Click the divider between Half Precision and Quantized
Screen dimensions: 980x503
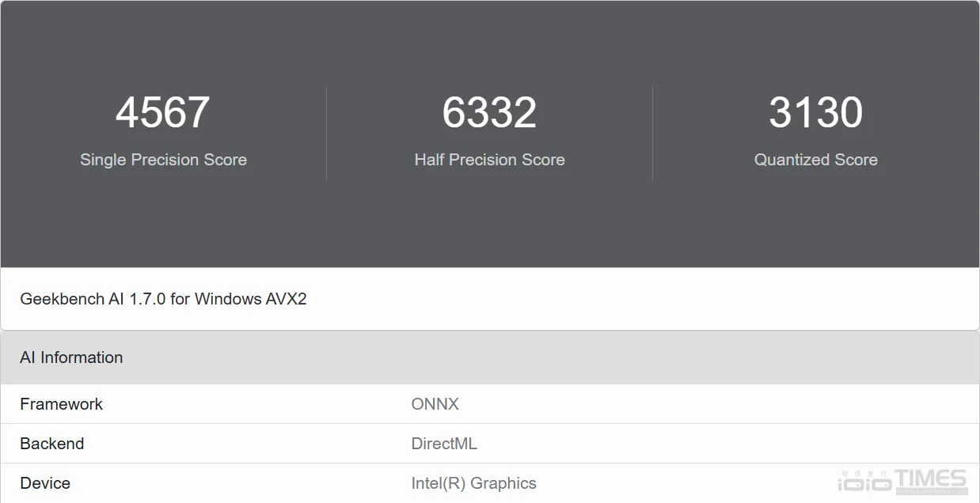click(652, 133)
